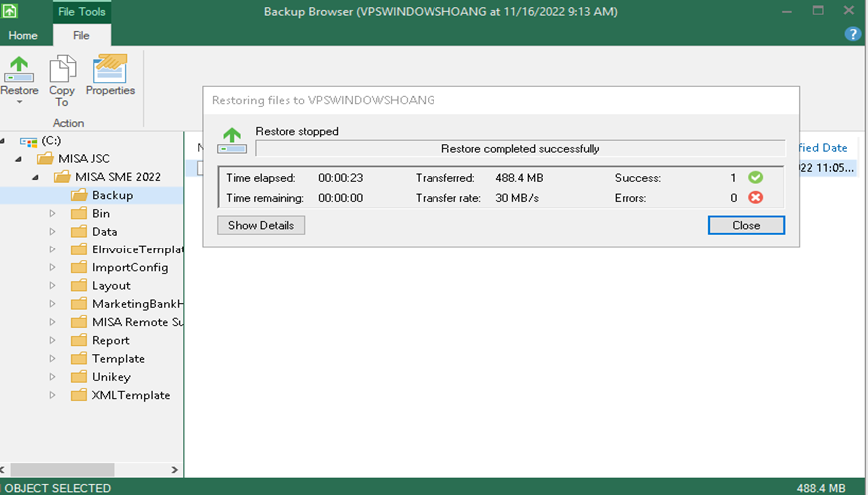
Task: Expand the Report folder node
Action: click(53, 341)
